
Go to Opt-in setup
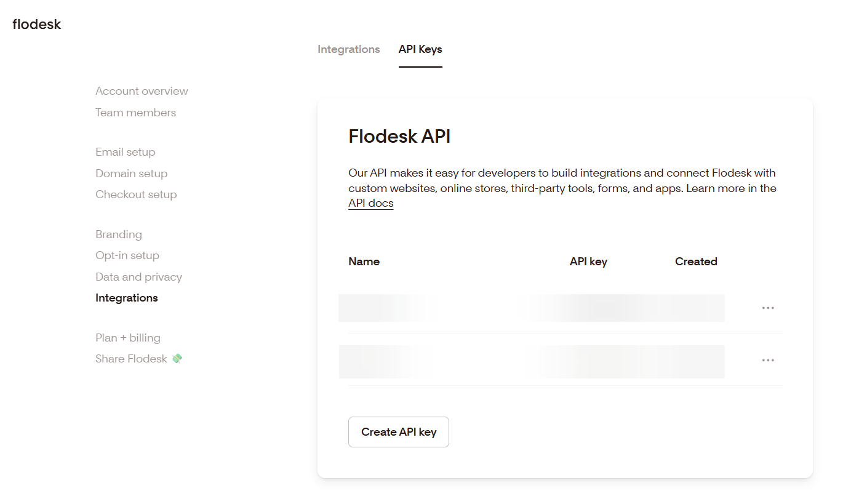(x=127, y=255)
